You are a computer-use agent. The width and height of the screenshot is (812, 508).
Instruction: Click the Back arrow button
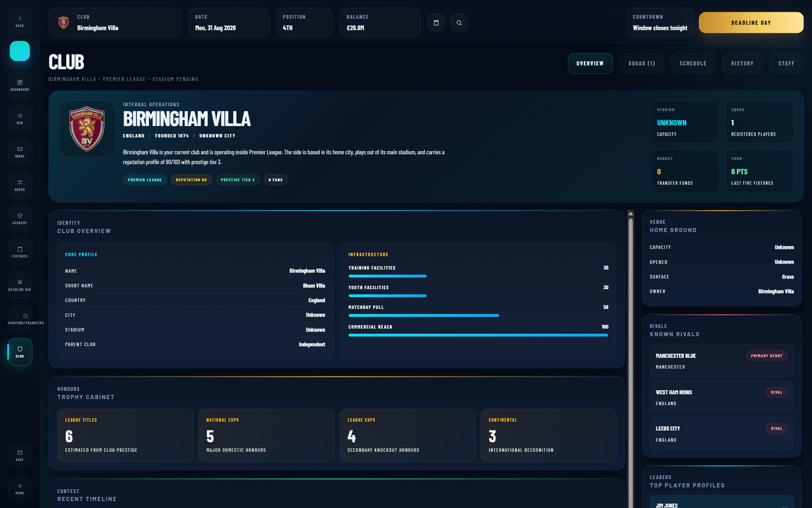(x=20, y=21)
